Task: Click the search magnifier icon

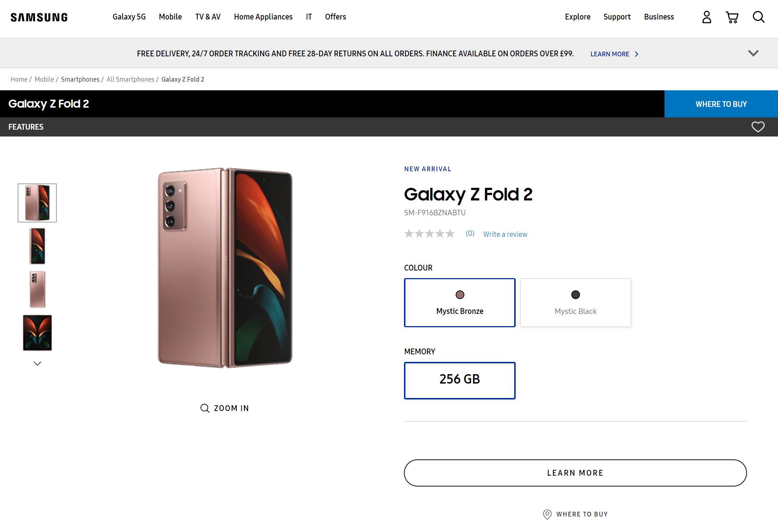Action: 758,17
